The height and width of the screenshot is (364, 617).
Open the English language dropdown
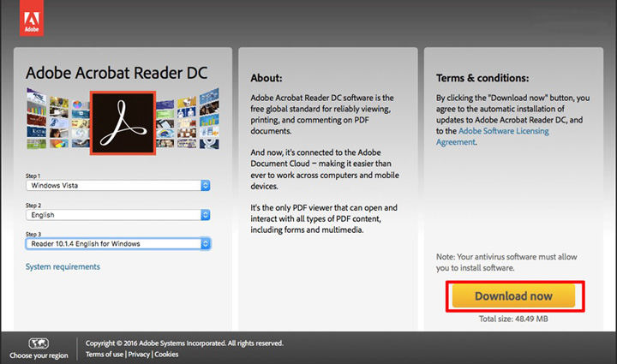click(x=117, y=215)
